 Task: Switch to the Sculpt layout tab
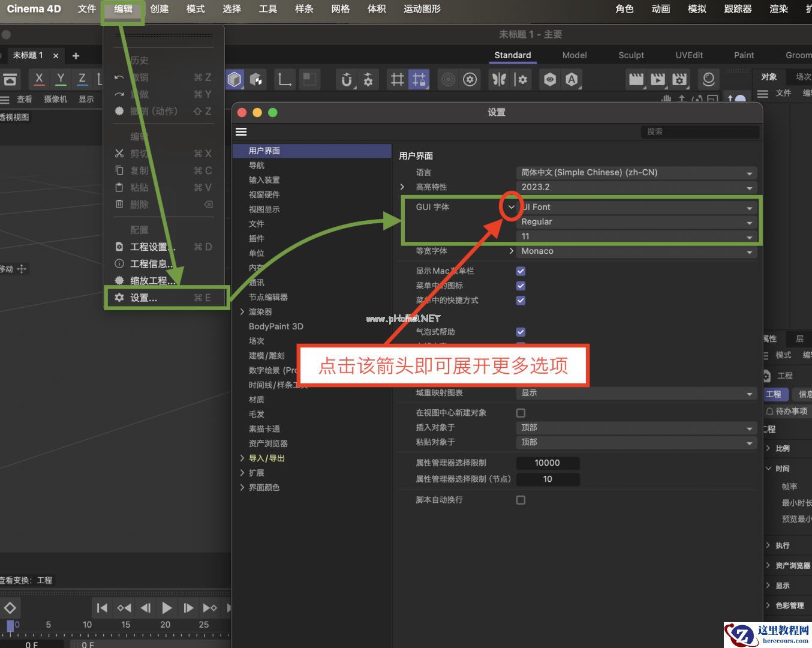coord(631,55)
